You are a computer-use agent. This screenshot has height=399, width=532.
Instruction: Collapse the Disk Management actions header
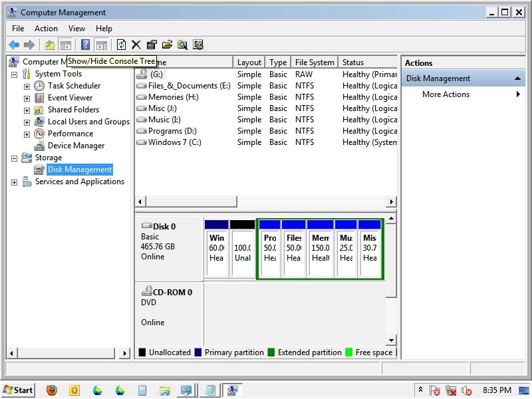(x=518, y=78)
